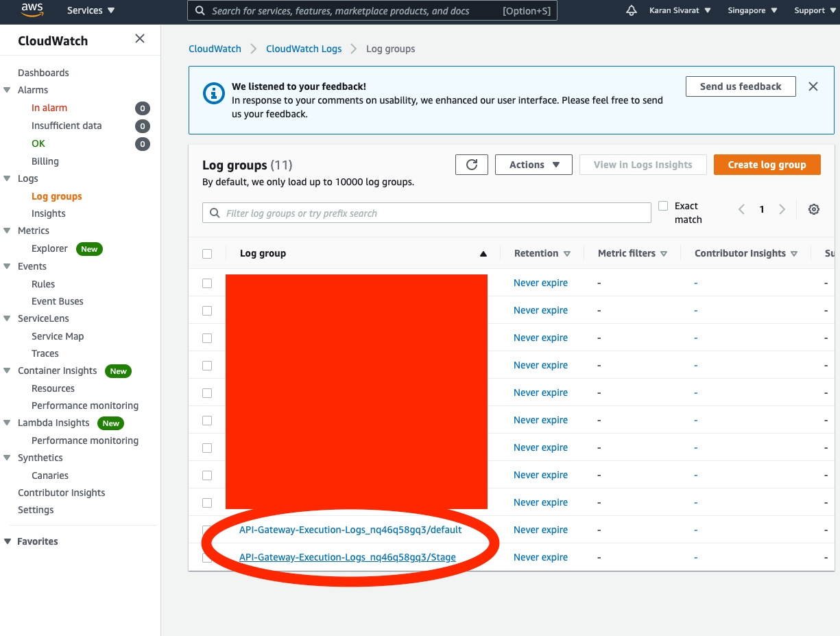Collapse Events section in sidebar
Screen dimensions: 840x636
pyautogui.click(x=7, y=266)
